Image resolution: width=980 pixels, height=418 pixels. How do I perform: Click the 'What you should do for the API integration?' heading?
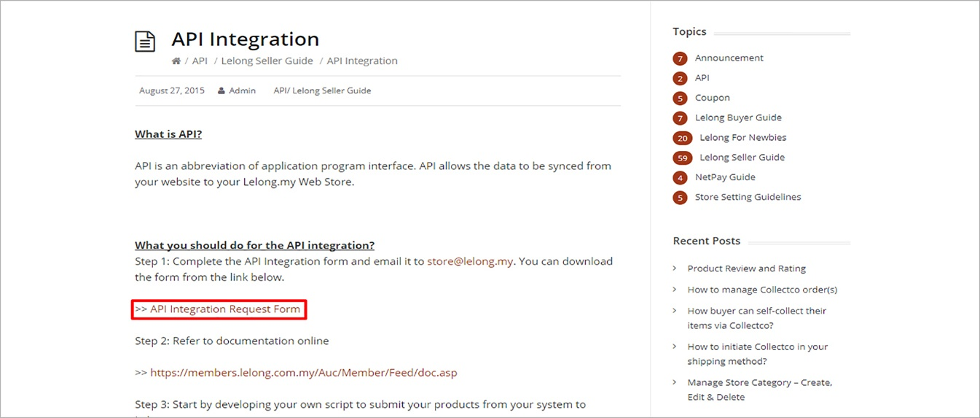[x=255, y=245]
